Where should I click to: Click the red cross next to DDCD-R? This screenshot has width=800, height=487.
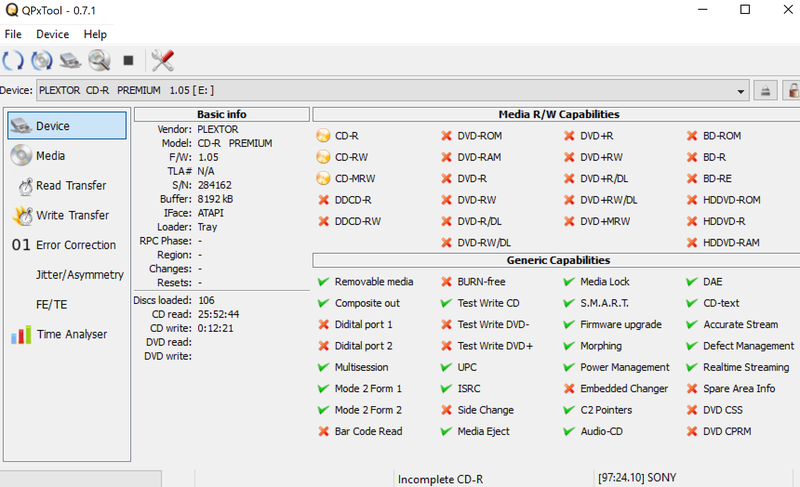click(323, 200)
